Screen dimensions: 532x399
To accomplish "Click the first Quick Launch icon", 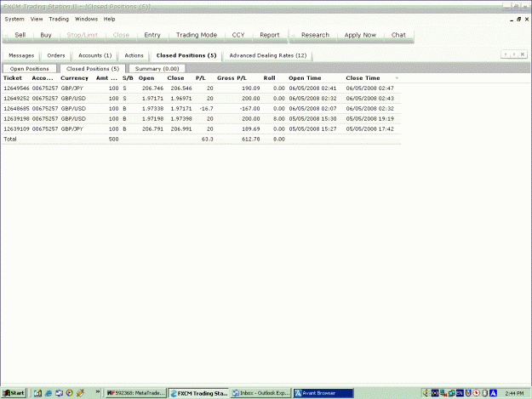I will [x=37, y=393].
